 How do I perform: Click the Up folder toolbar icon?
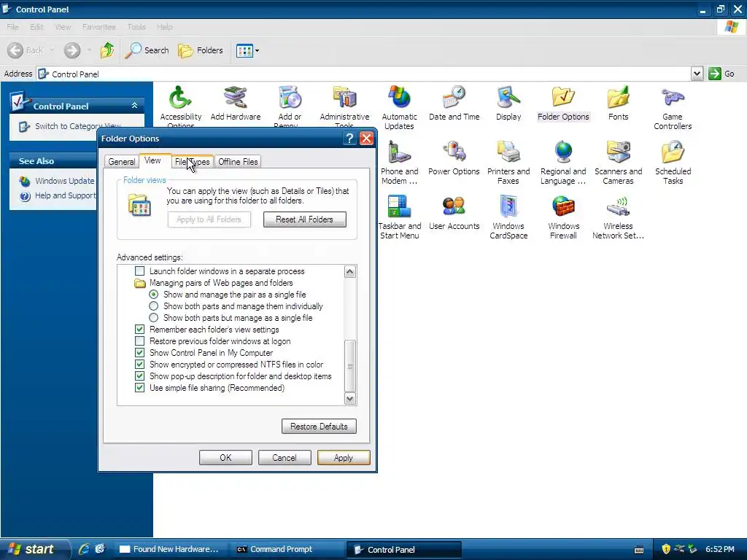[107, 50]
